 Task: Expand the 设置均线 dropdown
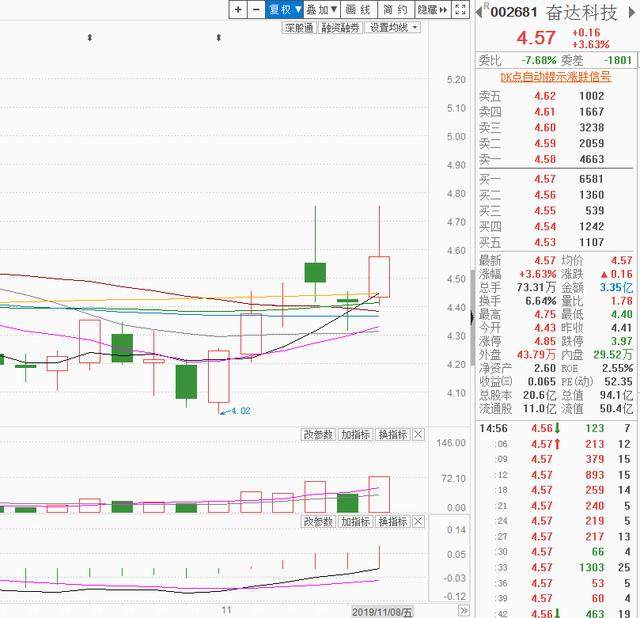point(391,28)
